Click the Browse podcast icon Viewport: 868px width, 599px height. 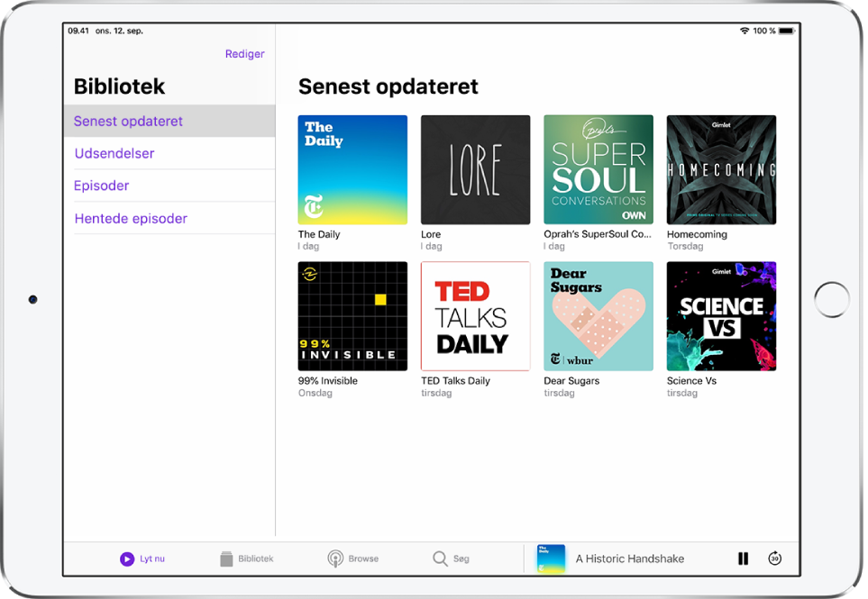pos(335,558)
